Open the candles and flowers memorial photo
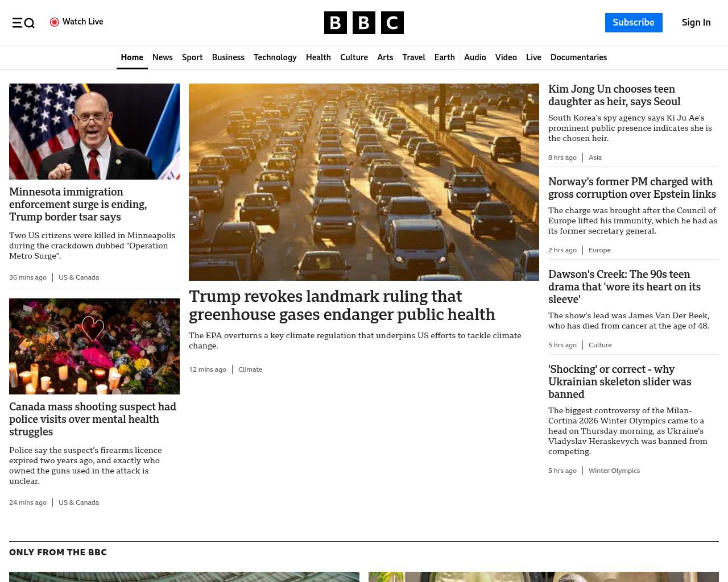This screenshot has height=582, width=728. (x=94, y=346)
